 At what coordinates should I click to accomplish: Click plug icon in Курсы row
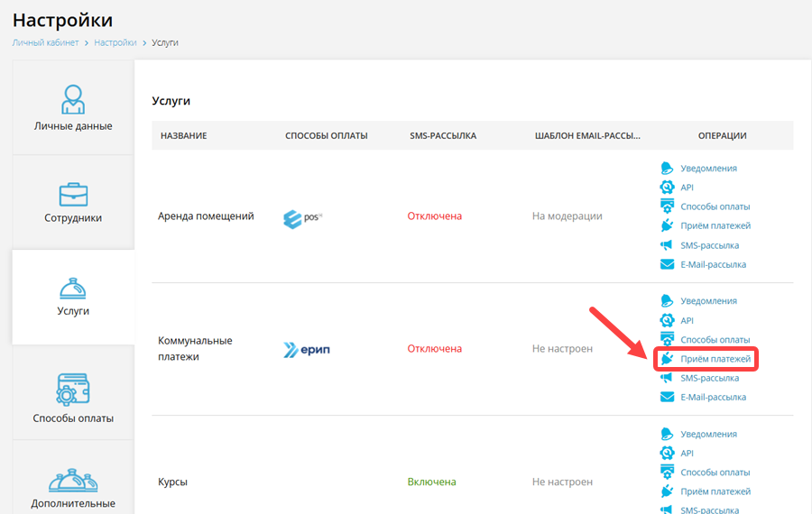click(x=667, y=491)
